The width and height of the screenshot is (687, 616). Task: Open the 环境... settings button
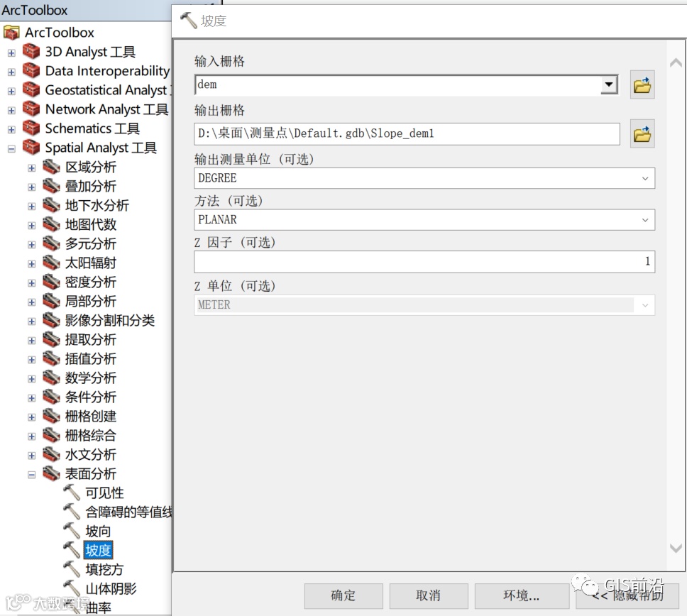click(522, 596)
